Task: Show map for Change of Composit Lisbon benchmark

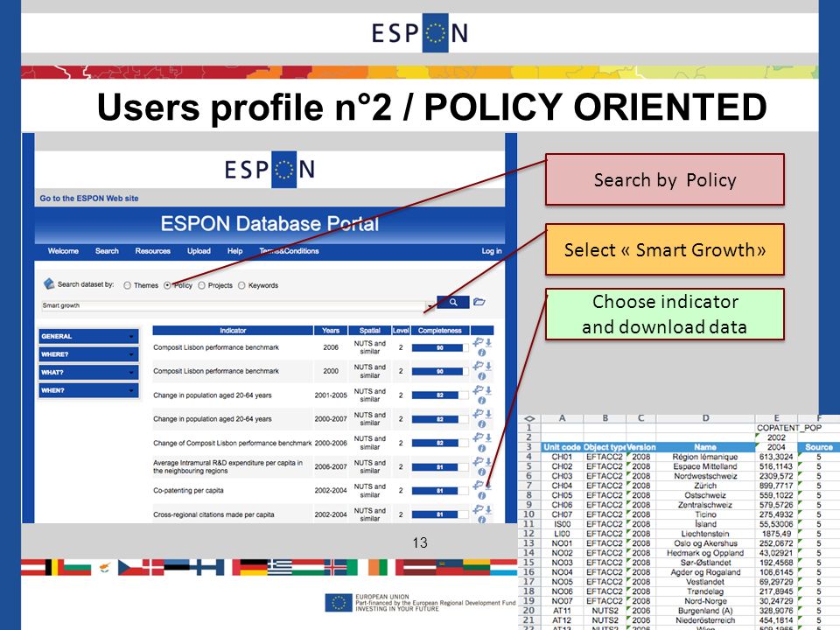Action: (x=478, y=437)
